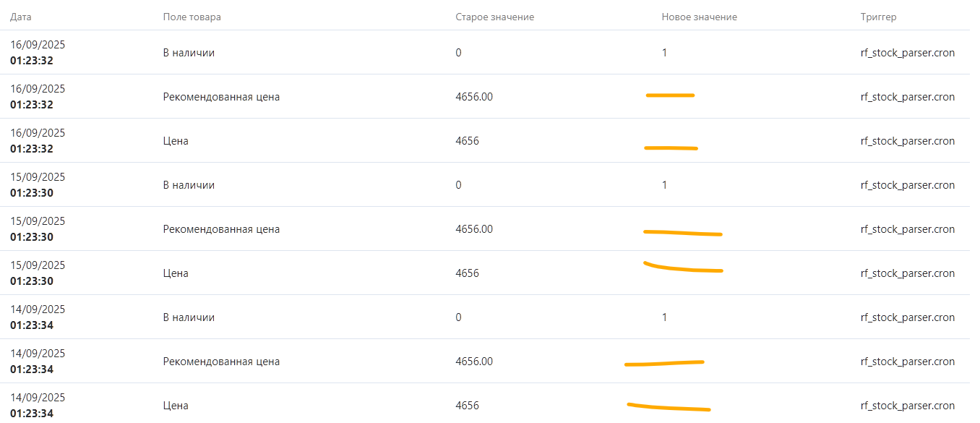Screen dimensions: 980x423
Task: Click old value 0 in 14/09/2025 stock row
Action: (x=458, y=317)
